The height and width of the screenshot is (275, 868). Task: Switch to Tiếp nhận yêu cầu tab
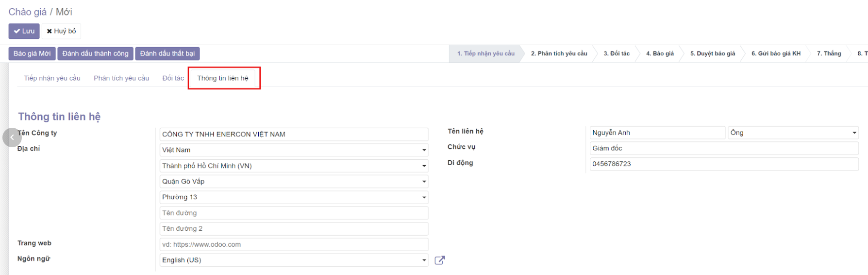tap(52, 78)
